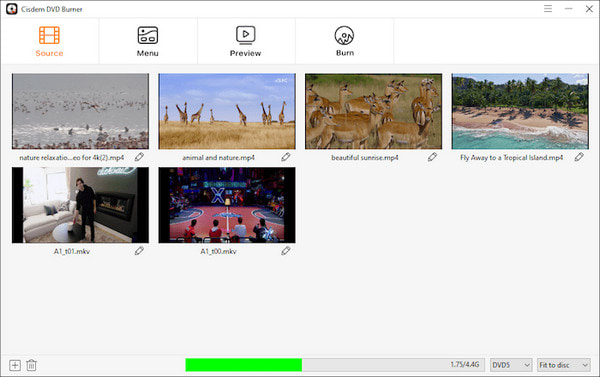The image size is (600, 377).
Task: Click pencil icon for beautiful sunrise.mp4
Action: pyautogui.click(x=432, y=157)
